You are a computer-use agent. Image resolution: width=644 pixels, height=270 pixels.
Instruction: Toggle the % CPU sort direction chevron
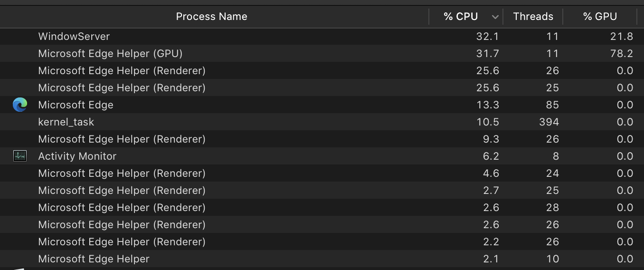495,17
